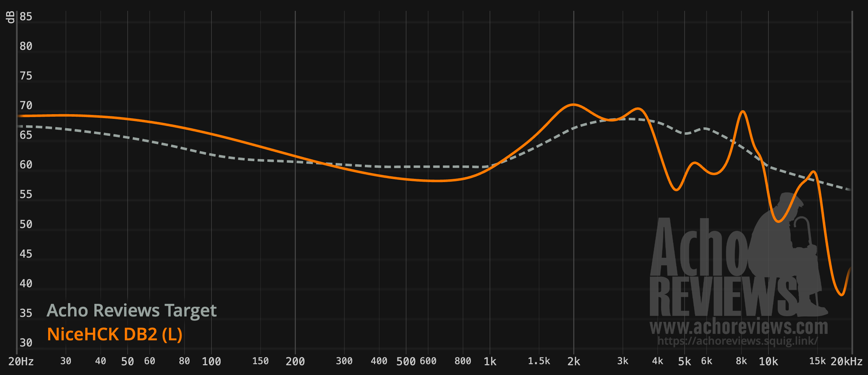Screen dimensions: 868x375
Task: Select the 300 frequency axis label
Action: (x=344, y=361)
